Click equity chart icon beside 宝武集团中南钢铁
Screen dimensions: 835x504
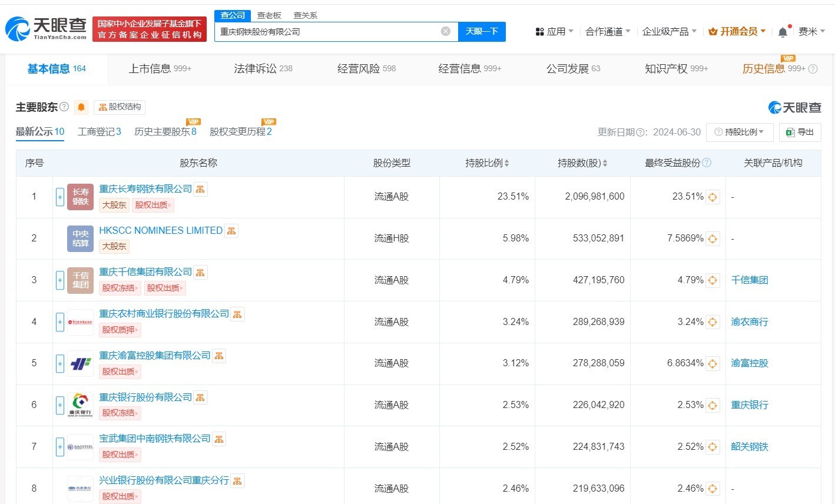click(219, 439)
